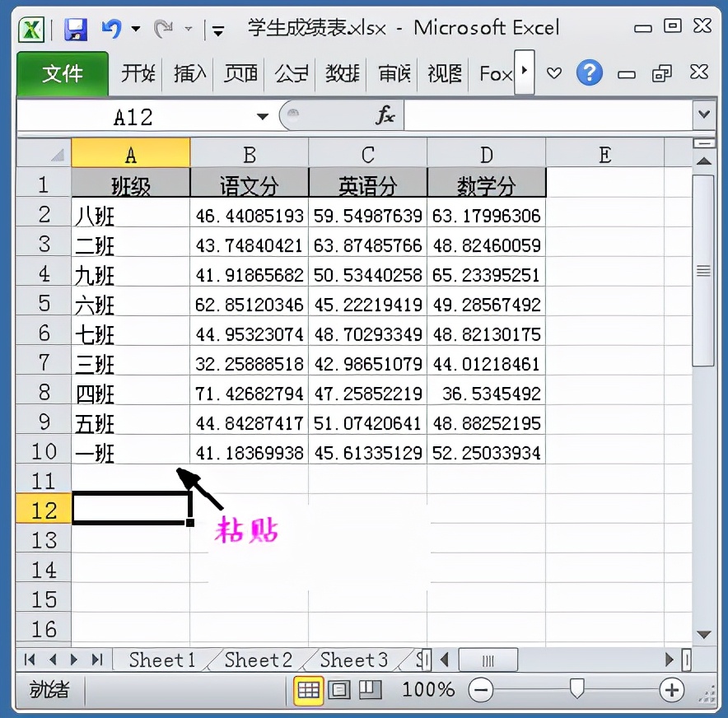Open the Name Box dropdown arrow
728x718 pixels.
(x=261, y=116)
